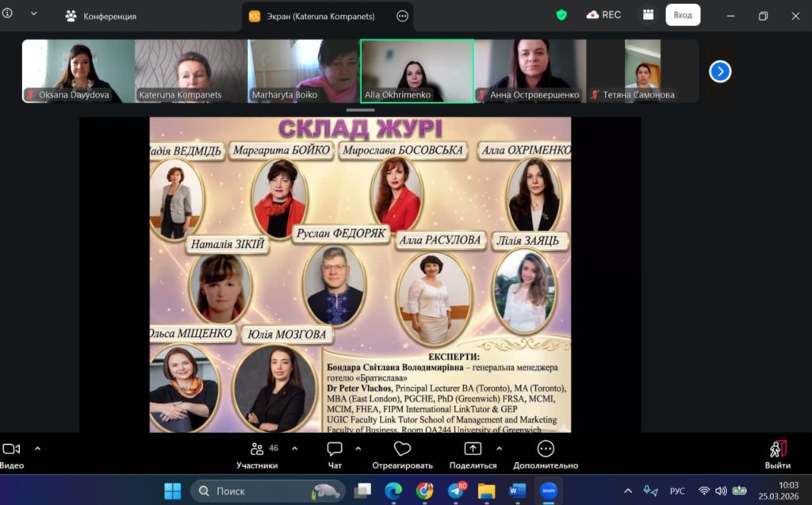
Task: Click the Отреагировать reactions heart icon
Action: (x=402, y=454)
